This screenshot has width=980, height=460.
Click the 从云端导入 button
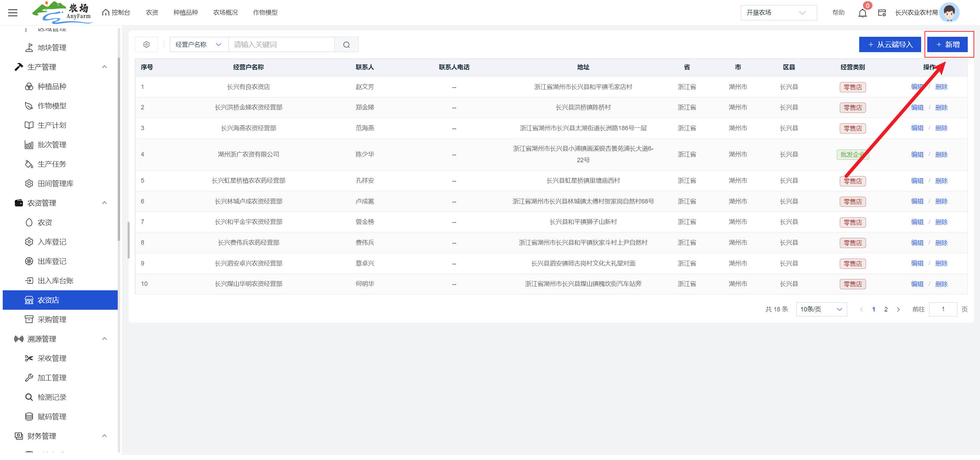point(889,45)
